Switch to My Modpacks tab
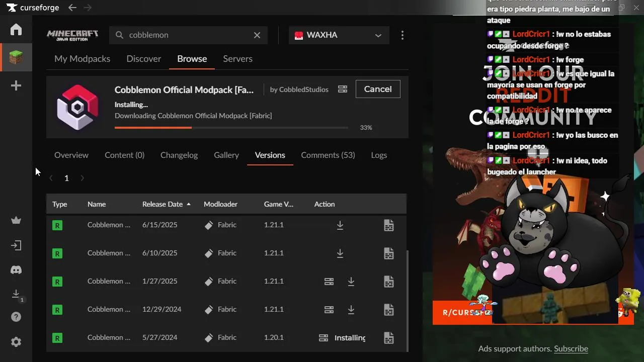The width and height of the screenshot is (644, 362). 82,59
